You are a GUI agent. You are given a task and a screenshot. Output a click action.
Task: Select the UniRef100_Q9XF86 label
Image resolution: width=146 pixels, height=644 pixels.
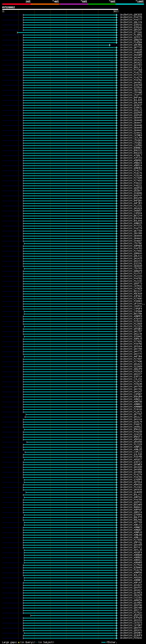(131, 605)
